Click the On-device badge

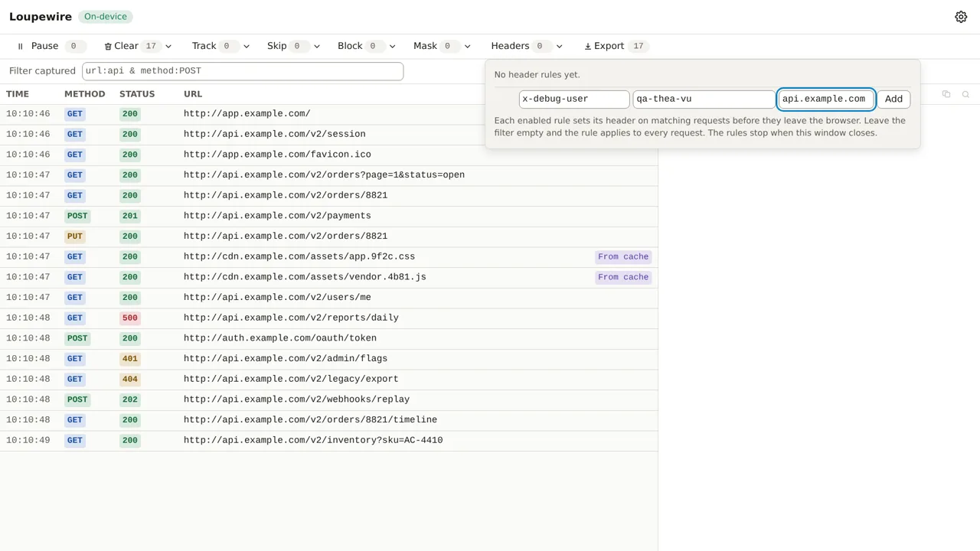click(106, 17)
